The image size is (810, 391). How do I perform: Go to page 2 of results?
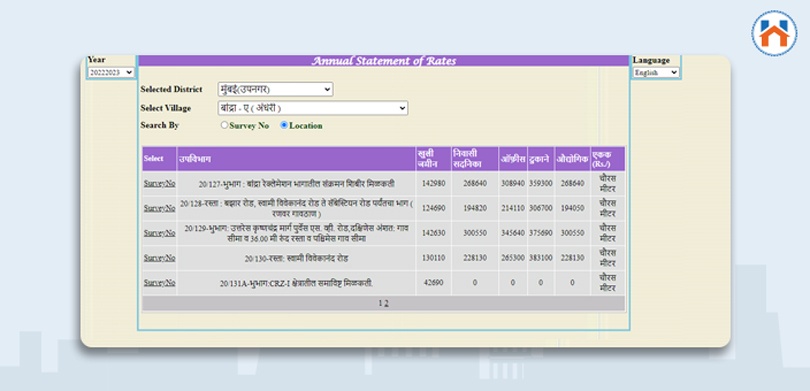point(386,303)
